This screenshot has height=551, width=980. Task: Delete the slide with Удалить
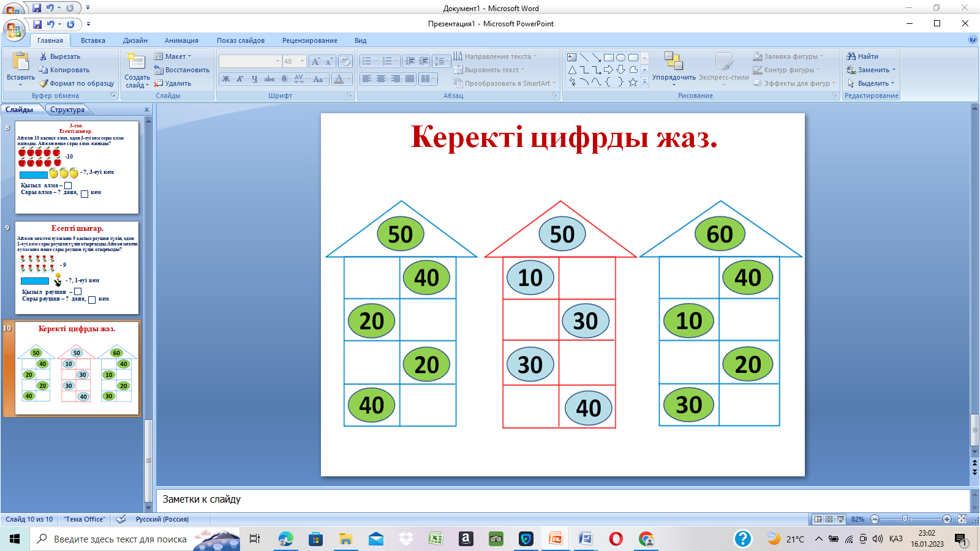(x=172, y=83)
